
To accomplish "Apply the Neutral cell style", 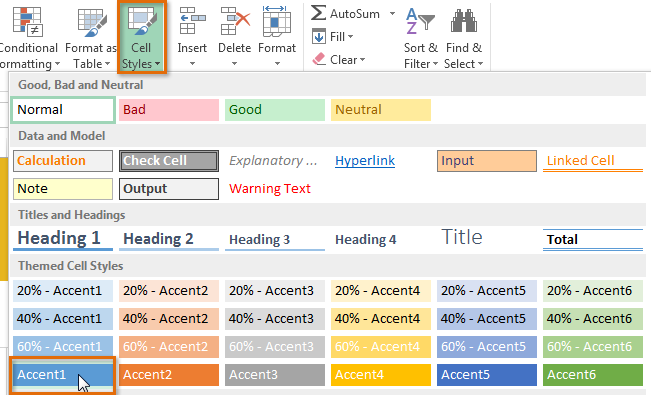I will tap(381, 110).
